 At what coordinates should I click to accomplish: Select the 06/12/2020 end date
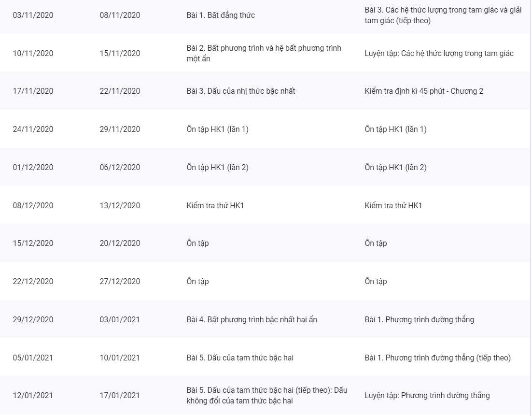120,167
